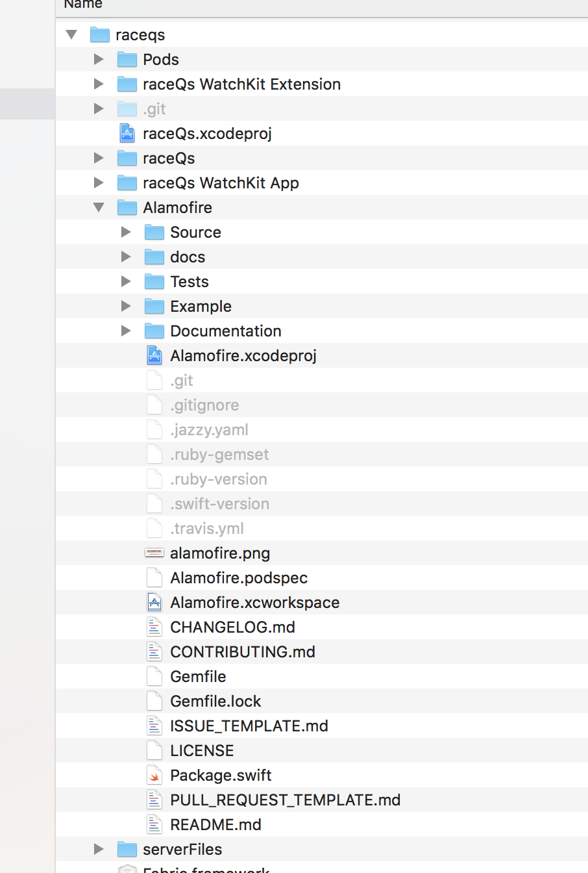
Task: Click the serverFiles folder icon
Action: click(x=127, y=849)
